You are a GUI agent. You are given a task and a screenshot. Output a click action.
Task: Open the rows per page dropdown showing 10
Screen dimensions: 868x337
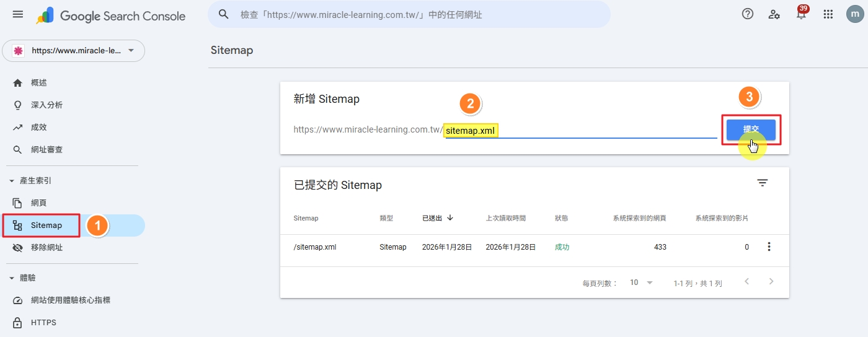point(641,282)
